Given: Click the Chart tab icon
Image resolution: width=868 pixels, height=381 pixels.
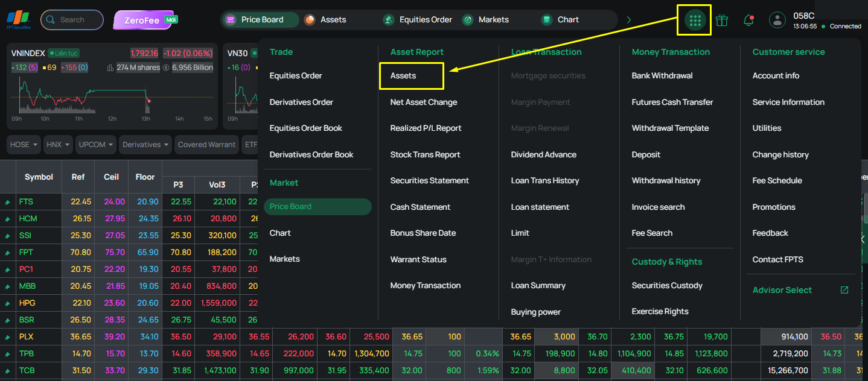Looking at the screenshot, I should pyautogui.click(x=547, y=20).
